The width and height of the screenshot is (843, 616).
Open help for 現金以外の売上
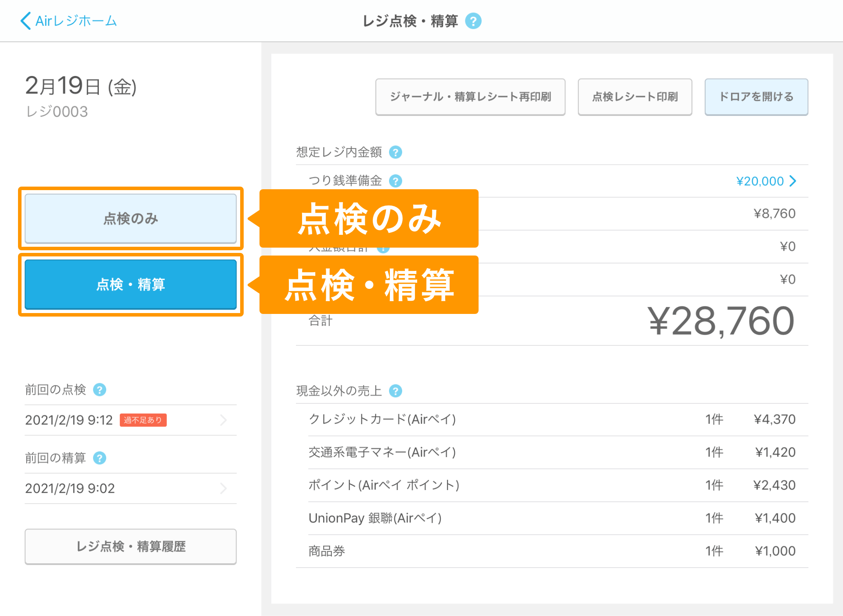click(396, 390)
